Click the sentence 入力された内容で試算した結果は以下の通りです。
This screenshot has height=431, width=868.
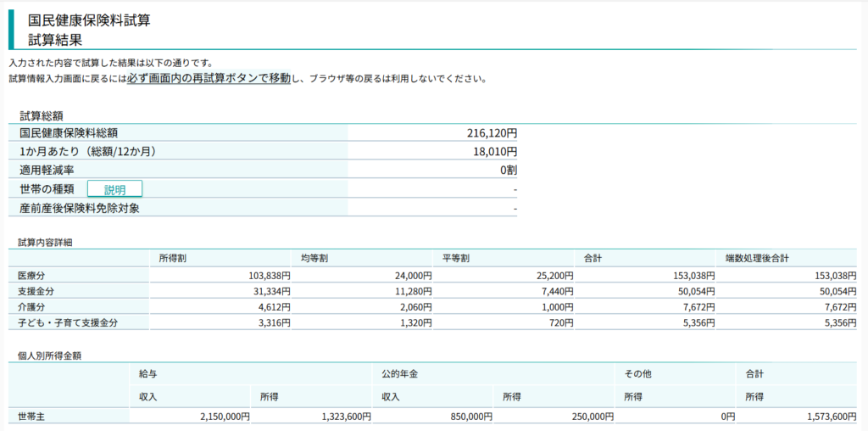click(x=111, y=62)
